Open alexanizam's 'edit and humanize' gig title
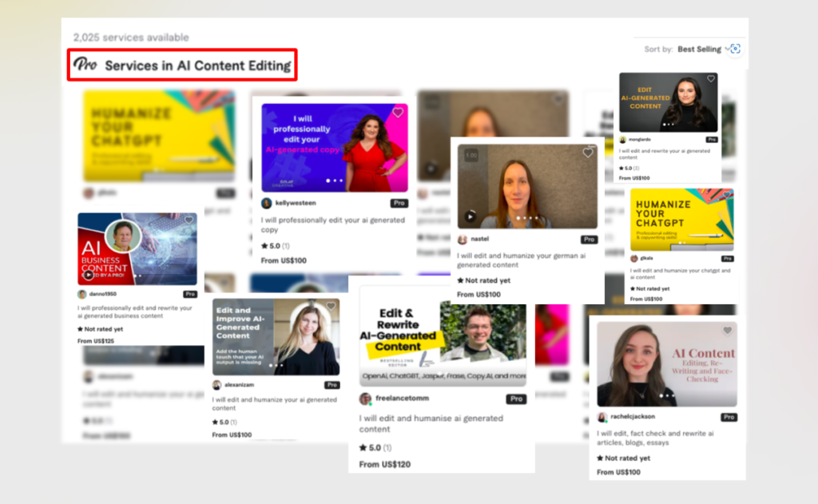Image resolution: width=818 pixels, height=504 pixels. click(x=275, y=404)
